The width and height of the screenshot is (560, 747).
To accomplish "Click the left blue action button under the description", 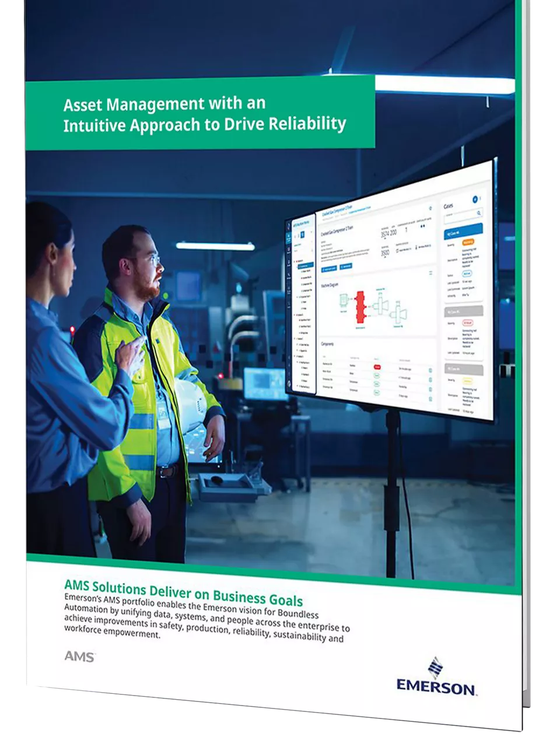I will (x=330, y=268).
